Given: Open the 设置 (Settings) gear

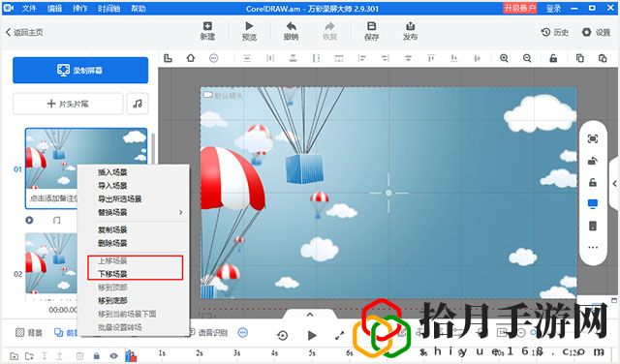Looking at the screenshot, I should [x=597, y=32].
